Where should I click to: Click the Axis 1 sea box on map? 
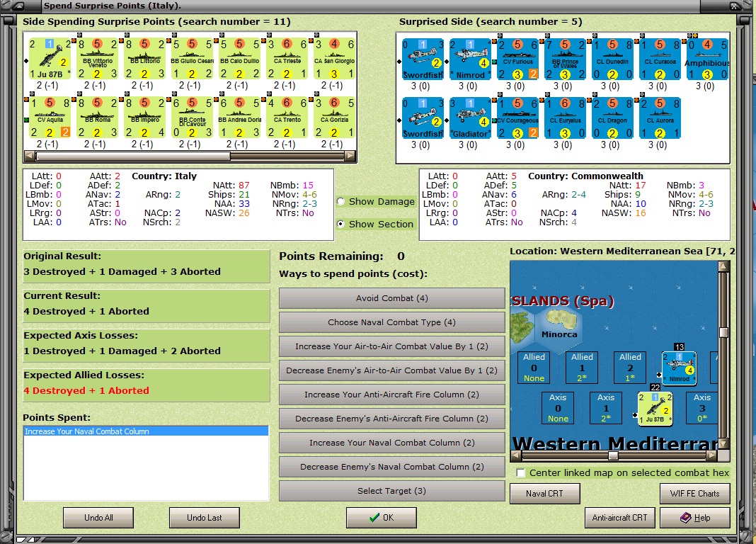point(606,408)
